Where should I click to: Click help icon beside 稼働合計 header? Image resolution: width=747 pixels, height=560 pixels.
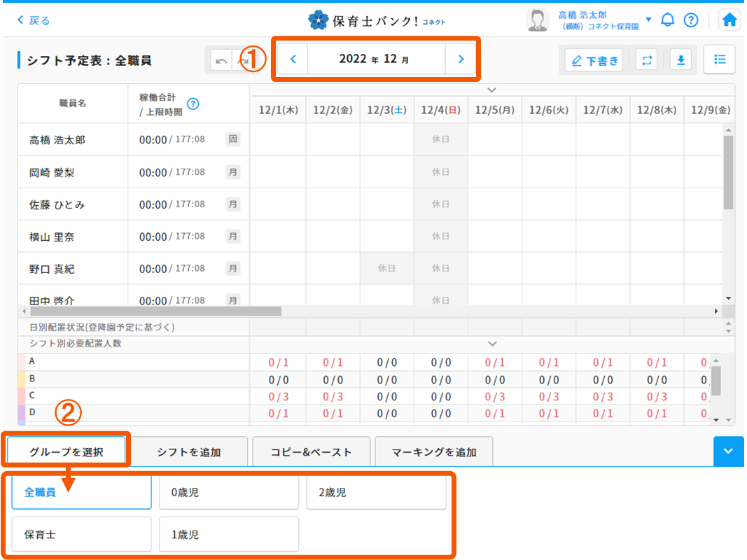(193, 104)
